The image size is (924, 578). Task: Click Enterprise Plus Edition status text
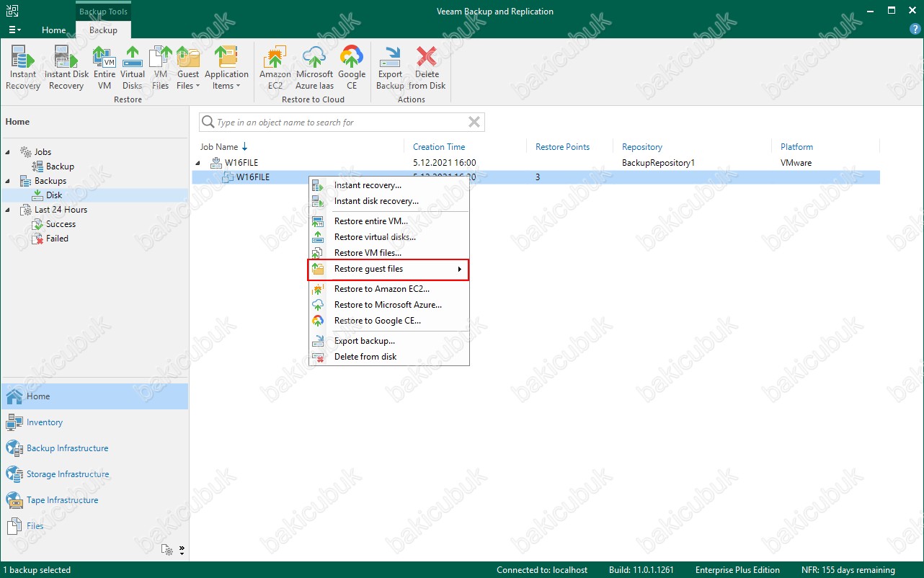tap(737, 570)
